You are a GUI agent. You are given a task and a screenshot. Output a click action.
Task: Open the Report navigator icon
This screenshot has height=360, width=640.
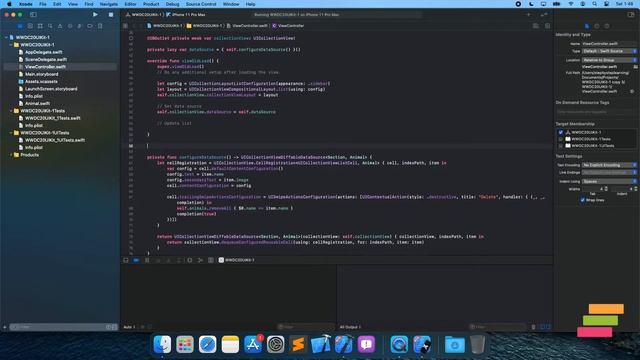[100, 26]
